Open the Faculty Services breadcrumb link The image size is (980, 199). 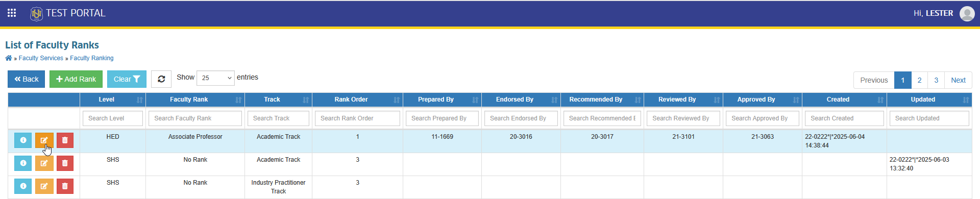click(x=41, y=58)
